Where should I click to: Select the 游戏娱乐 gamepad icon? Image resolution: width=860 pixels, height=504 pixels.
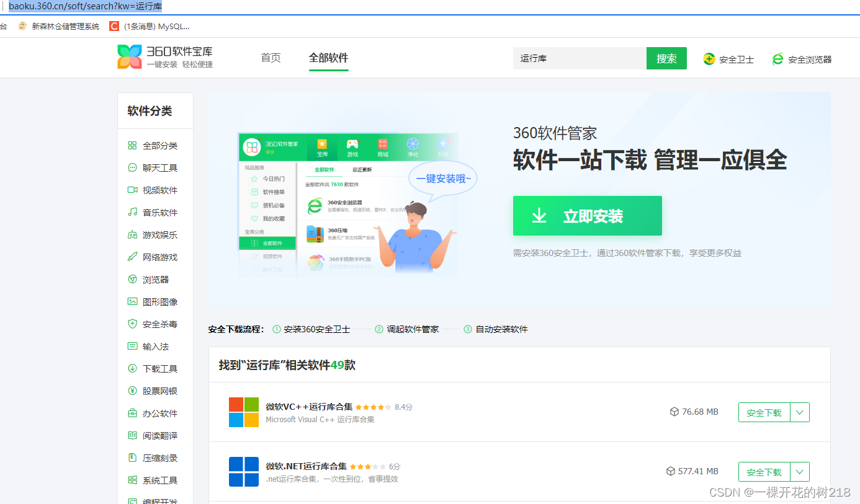pyautogui.click(x=132, y=235)
